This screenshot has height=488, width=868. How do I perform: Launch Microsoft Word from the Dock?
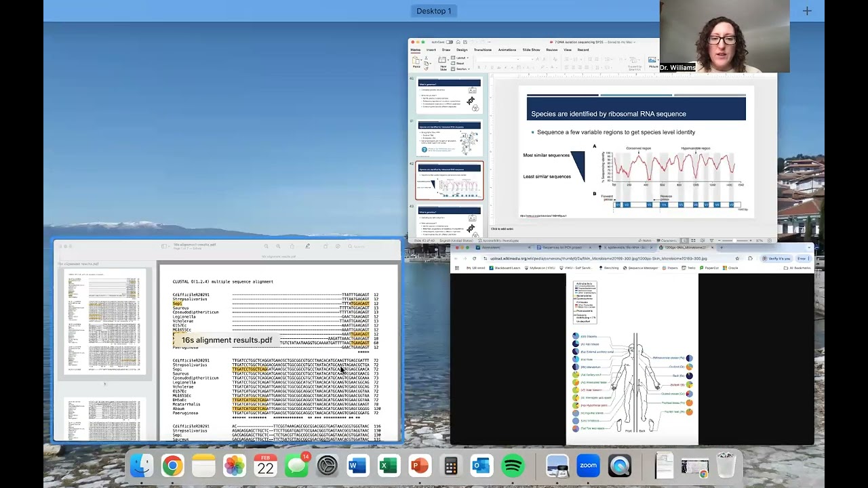[x=357, y=466]
